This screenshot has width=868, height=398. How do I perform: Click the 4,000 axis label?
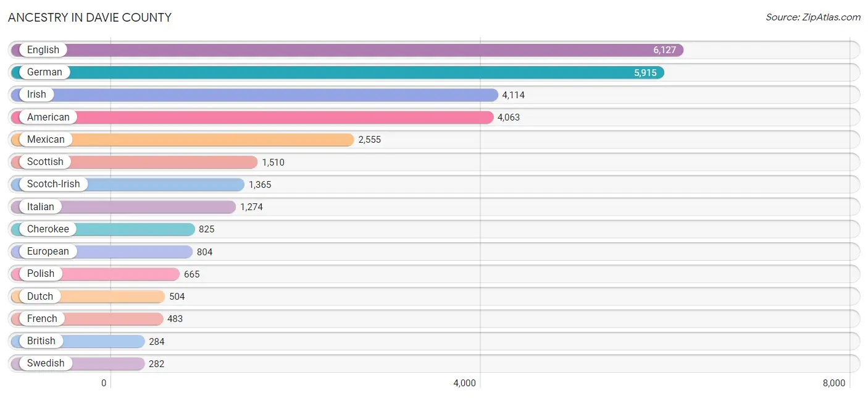pyautogui.click(x=464, y=383)
